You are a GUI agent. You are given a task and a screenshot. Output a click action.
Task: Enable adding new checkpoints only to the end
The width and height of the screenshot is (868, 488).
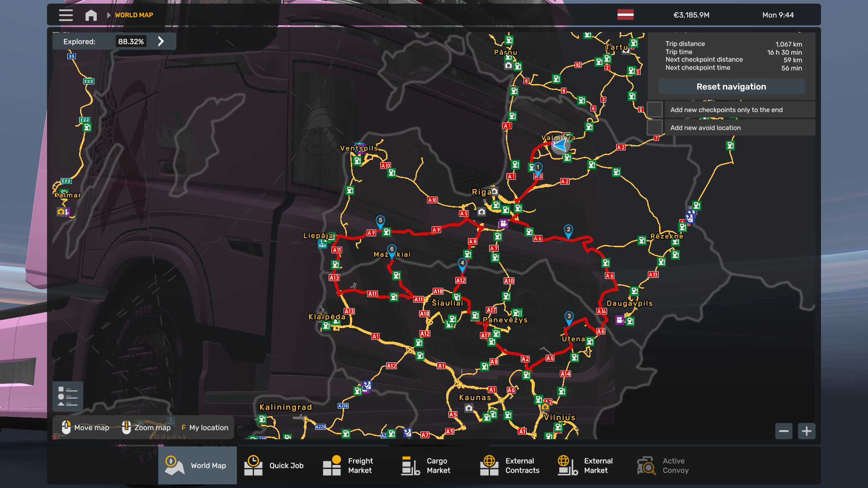(655, 109)
